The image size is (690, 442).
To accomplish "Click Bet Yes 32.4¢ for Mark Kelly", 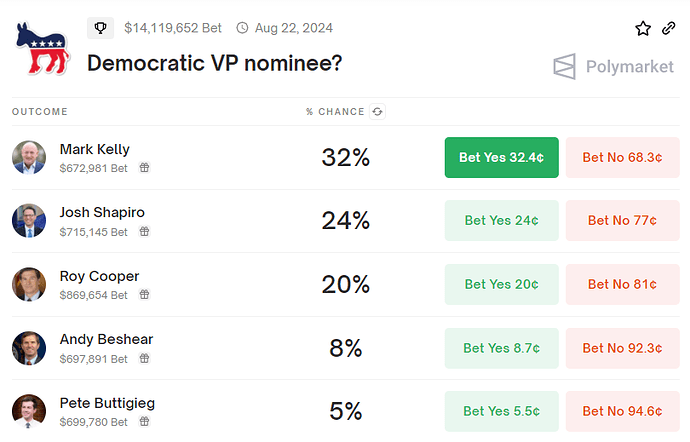I will coord(502,158).
